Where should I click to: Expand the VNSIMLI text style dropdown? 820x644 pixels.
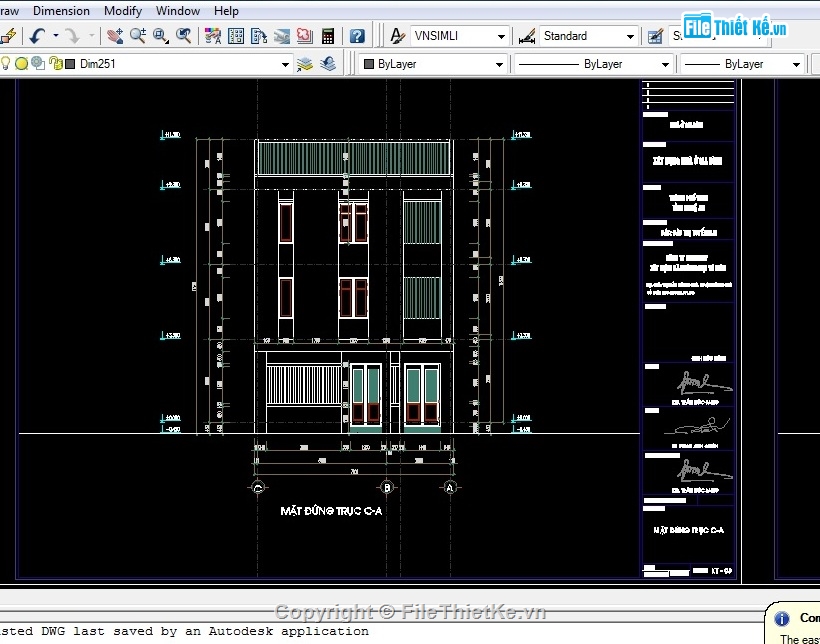pyautogui.click(x=501, y=36)
